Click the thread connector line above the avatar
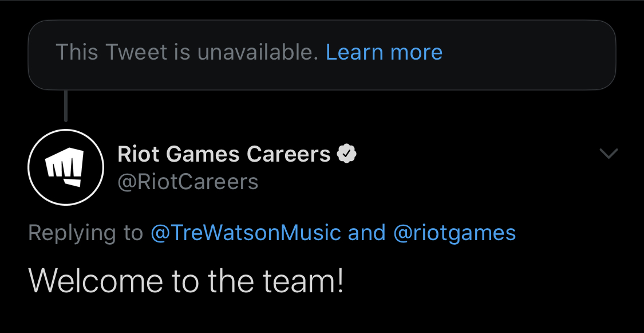Screen dimensions: 644x333 click(x=66, y=106)
